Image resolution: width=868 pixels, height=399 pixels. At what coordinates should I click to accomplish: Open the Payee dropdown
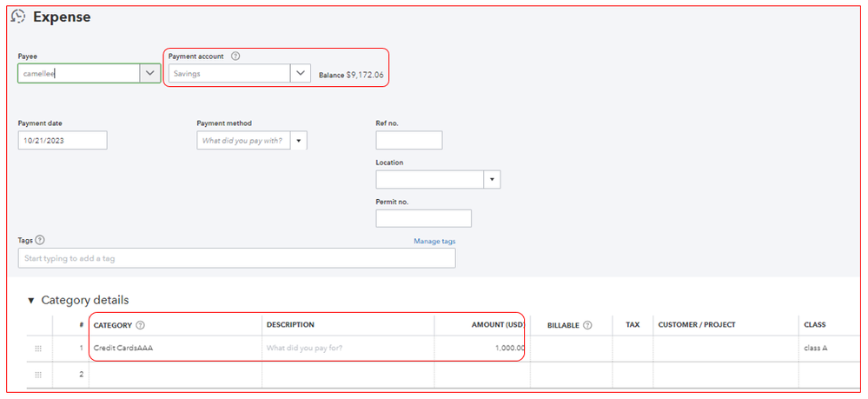pyautogui.click(x=149, y=74)
